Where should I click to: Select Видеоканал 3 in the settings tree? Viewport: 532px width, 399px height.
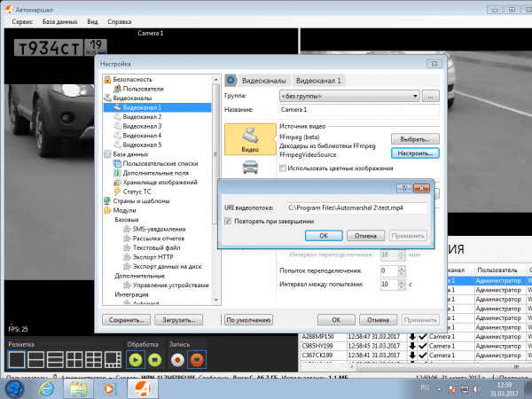[x=140, y=126]
